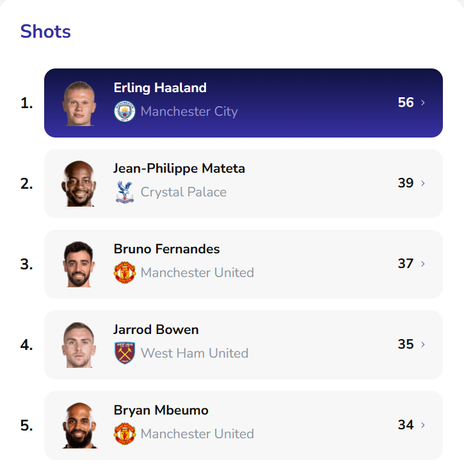Expand Bruno Fernandes' 37 shots chevron
Image resolution: width=464 pixels, height=476 pixels.
pos(423,264)
